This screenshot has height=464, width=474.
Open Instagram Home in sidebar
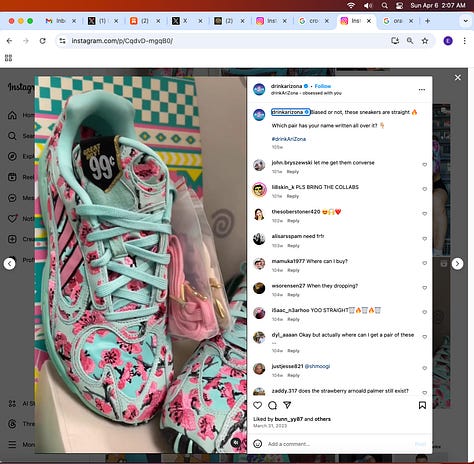[x=12, y=115]
